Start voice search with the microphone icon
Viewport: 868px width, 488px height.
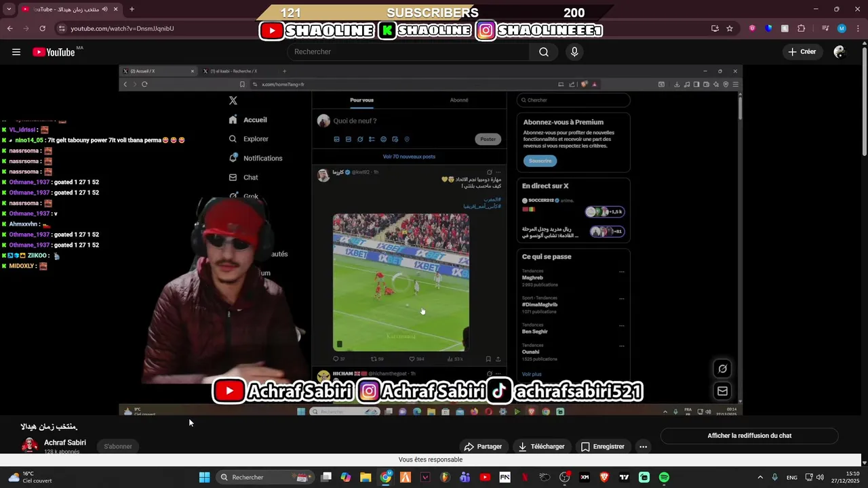pos(574,52)
